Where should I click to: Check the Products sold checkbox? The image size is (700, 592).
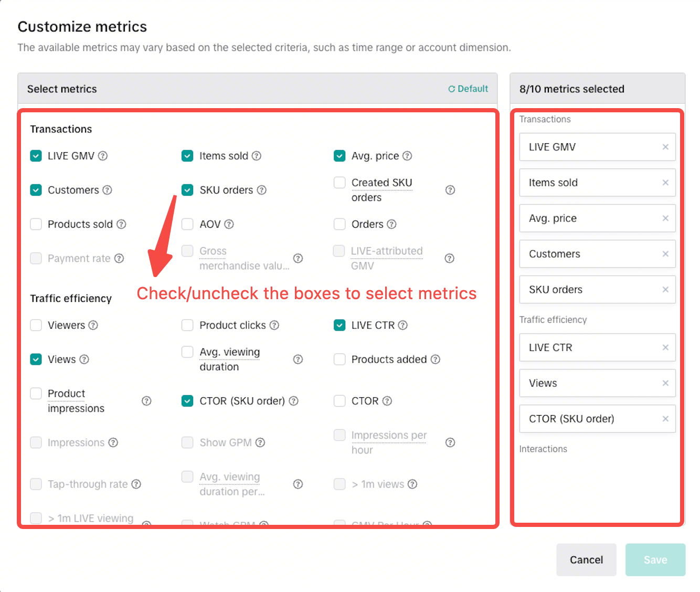coord(36,224)
